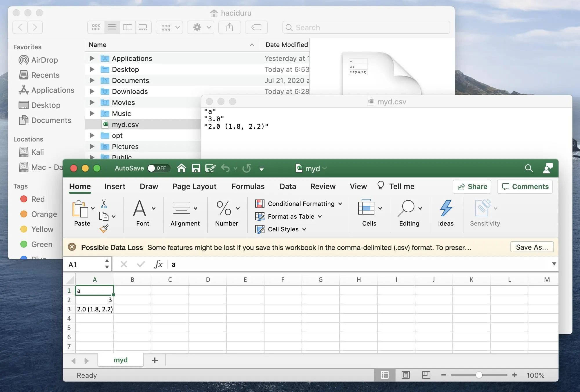The width and height of the screenshot is (580, 392).
Task: Click the Format Painter brush icon
Action: (104, 229)
